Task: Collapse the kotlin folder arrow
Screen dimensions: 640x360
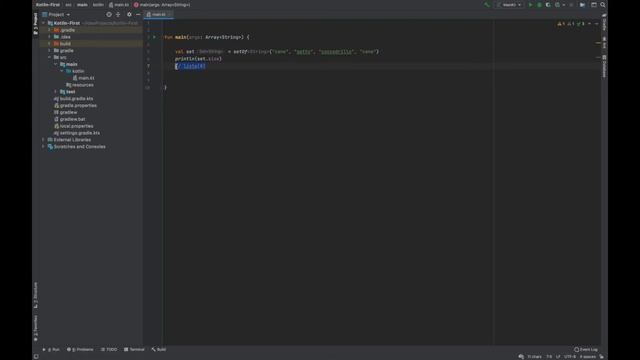Action: pos(62,71)
